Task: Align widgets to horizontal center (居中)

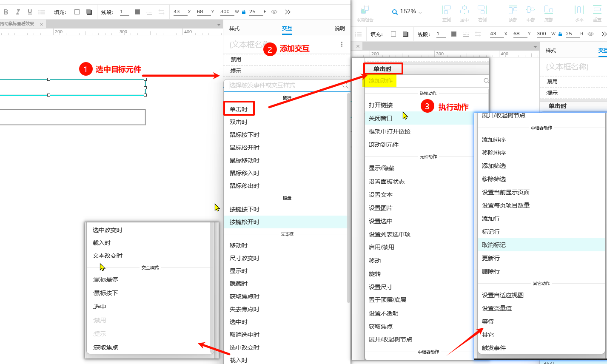Action: 465,10
